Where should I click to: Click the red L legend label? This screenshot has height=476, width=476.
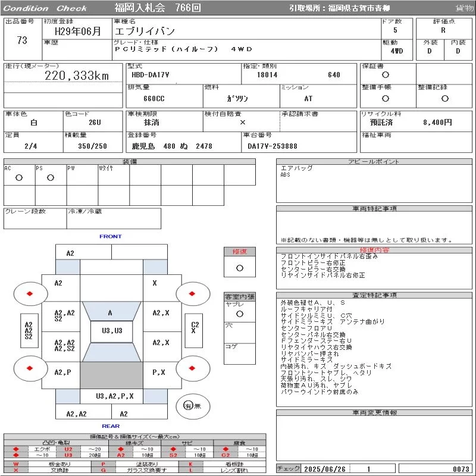click(190, 470)
